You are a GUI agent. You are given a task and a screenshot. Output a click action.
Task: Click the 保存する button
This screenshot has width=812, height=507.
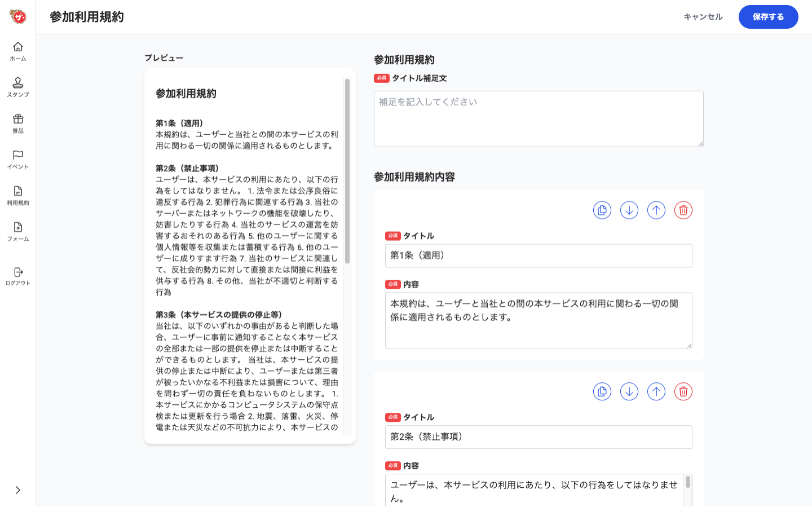pos(768,17)
